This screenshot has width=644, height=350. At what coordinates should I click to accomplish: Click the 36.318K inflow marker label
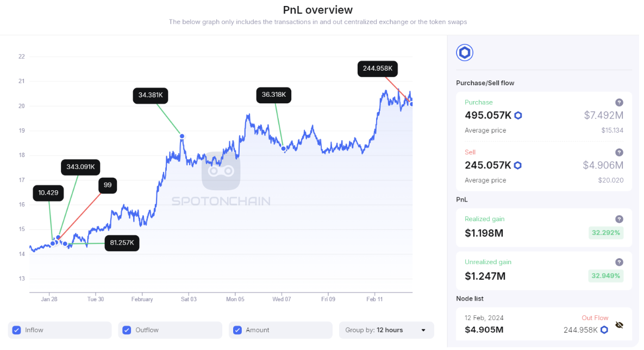point(273,95)
